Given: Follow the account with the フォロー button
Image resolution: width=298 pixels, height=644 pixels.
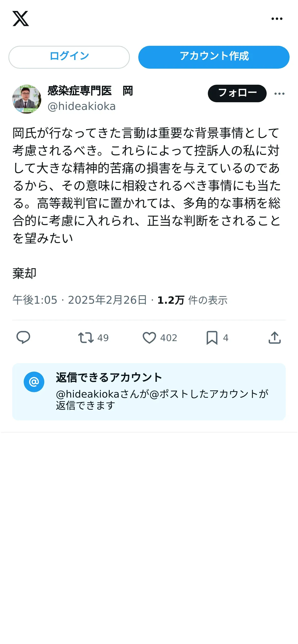Looking at the screenshot, I should pos(237,93).
